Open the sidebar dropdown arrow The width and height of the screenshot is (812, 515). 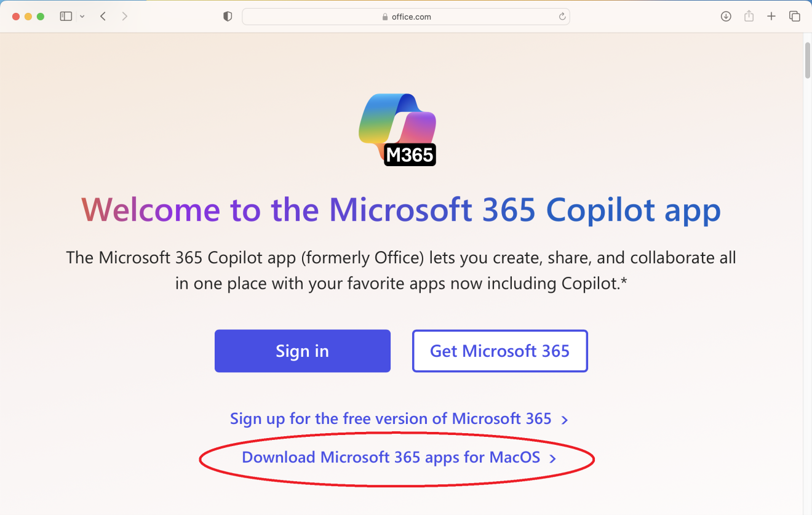click(82, 17)
